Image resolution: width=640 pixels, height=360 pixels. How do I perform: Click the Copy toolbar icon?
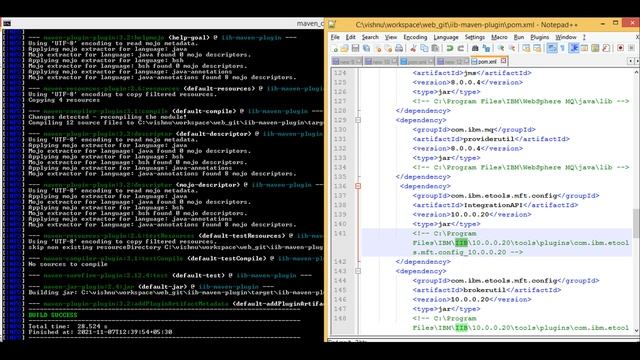click(x=424, y=49)
